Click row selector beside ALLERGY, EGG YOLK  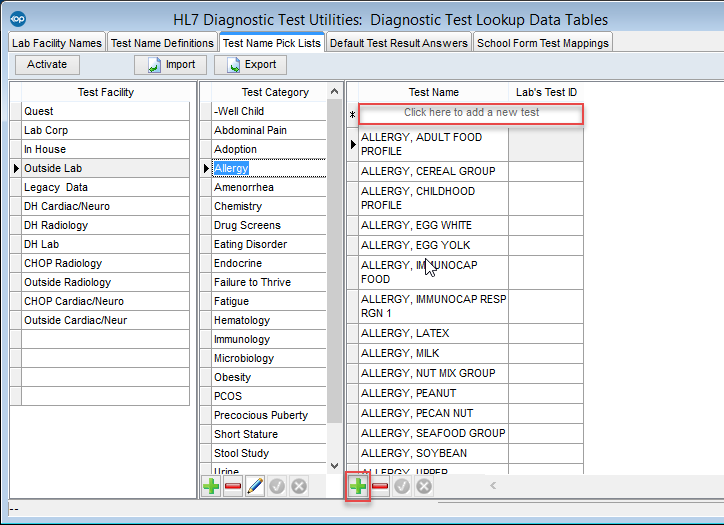[x=353, y=245]
